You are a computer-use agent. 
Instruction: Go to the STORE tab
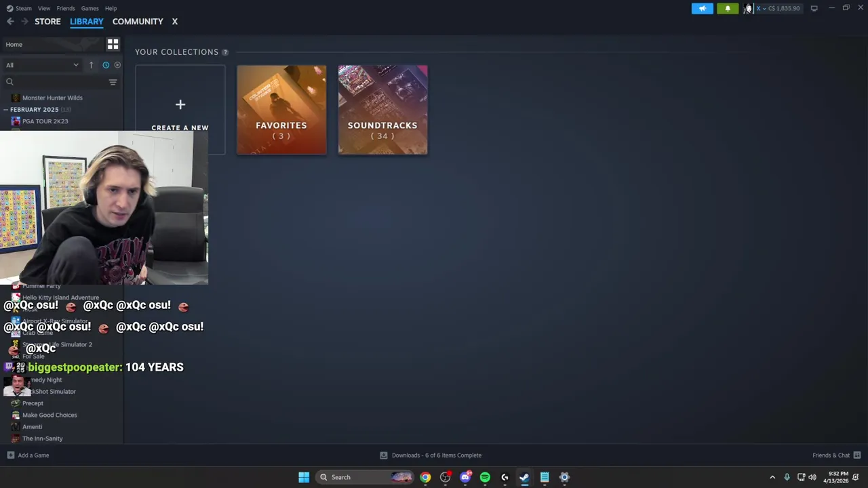(x=47, y=22)
